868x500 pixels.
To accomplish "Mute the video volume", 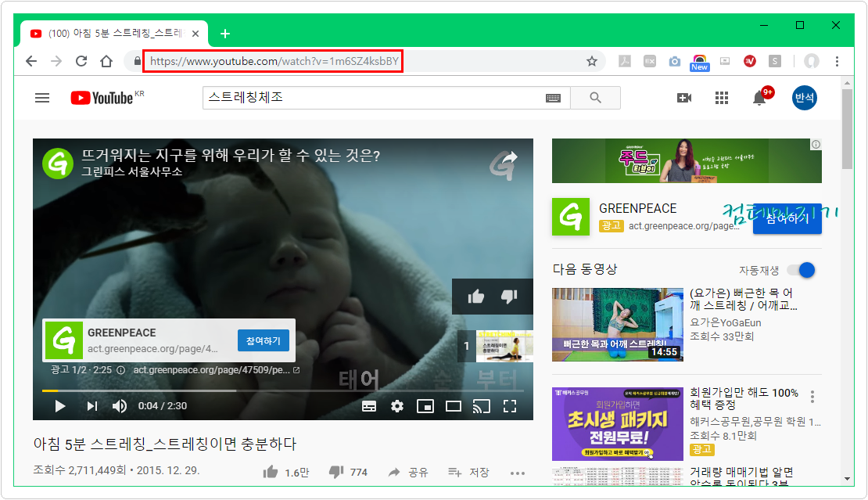I will (x=120, y=406).
